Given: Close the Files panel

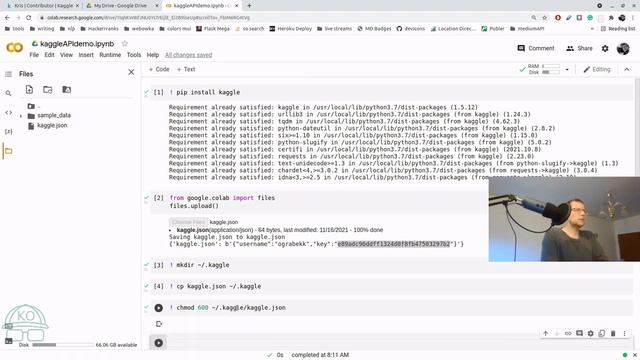Looking at the screenshot, I should 131,72.
